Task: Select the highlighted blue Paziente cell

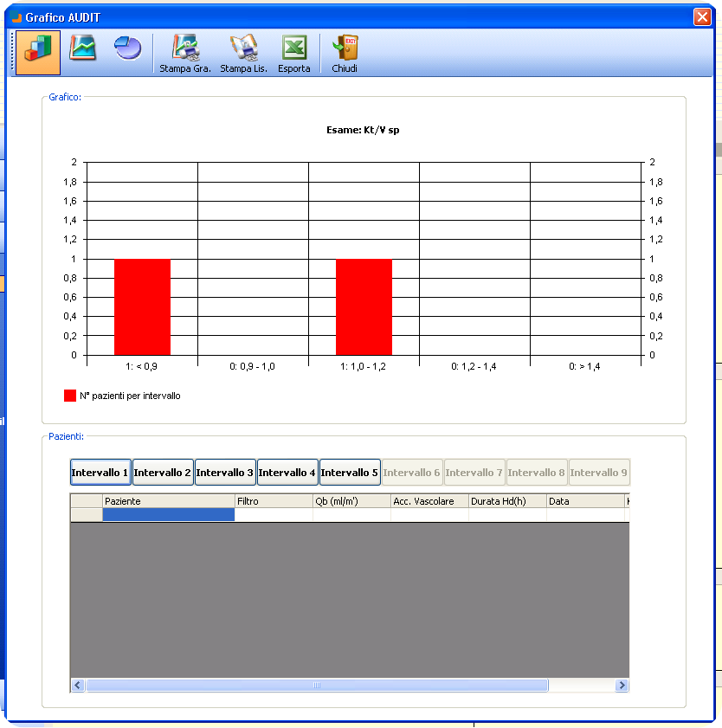Action: click(169, 514)
